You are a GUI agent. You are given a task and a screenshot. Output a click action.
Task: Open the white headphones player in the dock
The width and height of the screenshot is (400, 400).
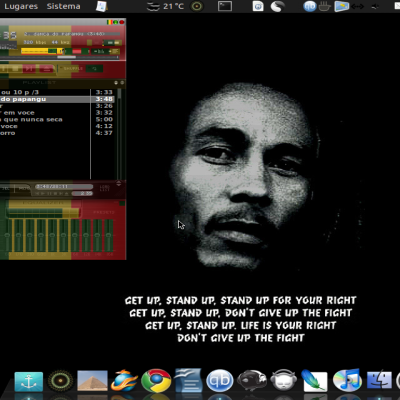(284, 380)
